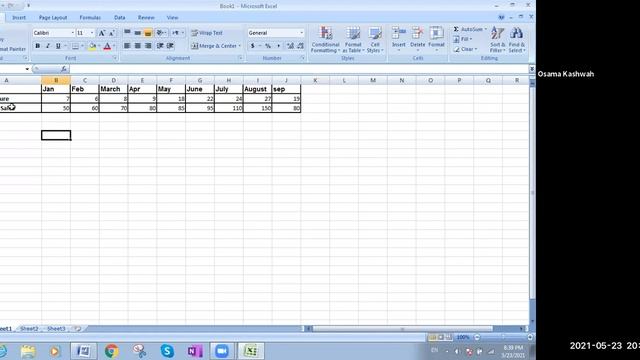Open Name Box dropdown arrow
This screenshot has height=360, width=640.
point(27,69)
